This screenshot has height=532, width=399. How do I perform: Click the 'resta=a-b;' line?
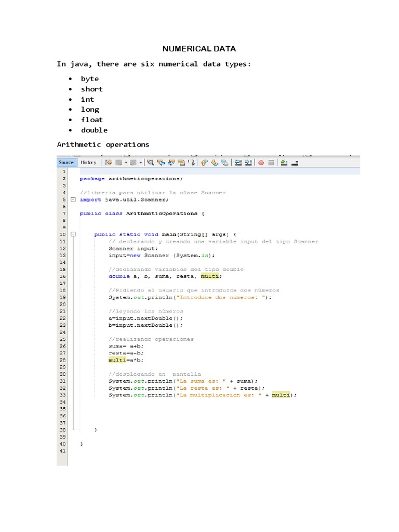126,353
